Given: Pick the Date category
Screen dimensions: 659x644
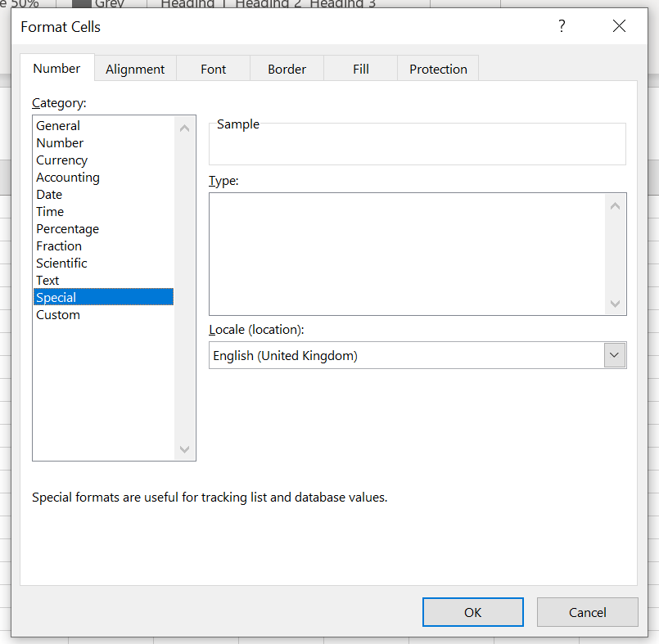Looking at the screenshot, I should pyautogui.click(x=49, y=195).
